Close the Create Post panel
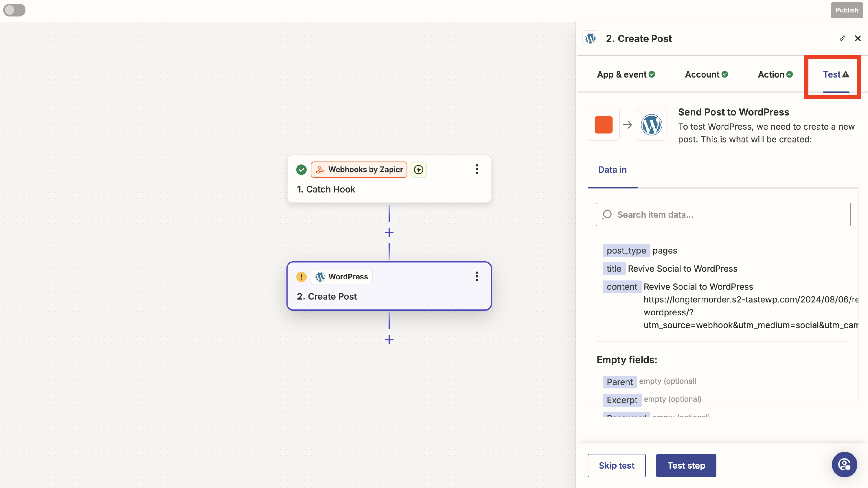 click(x=858, y=38)
